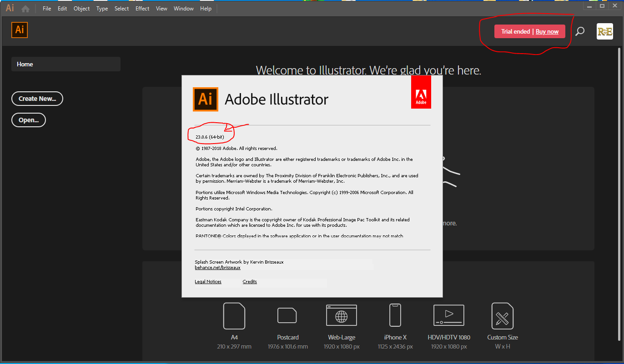
Task: Click the 23.0.6 (64-bit) version text
Action: [210, 137]
